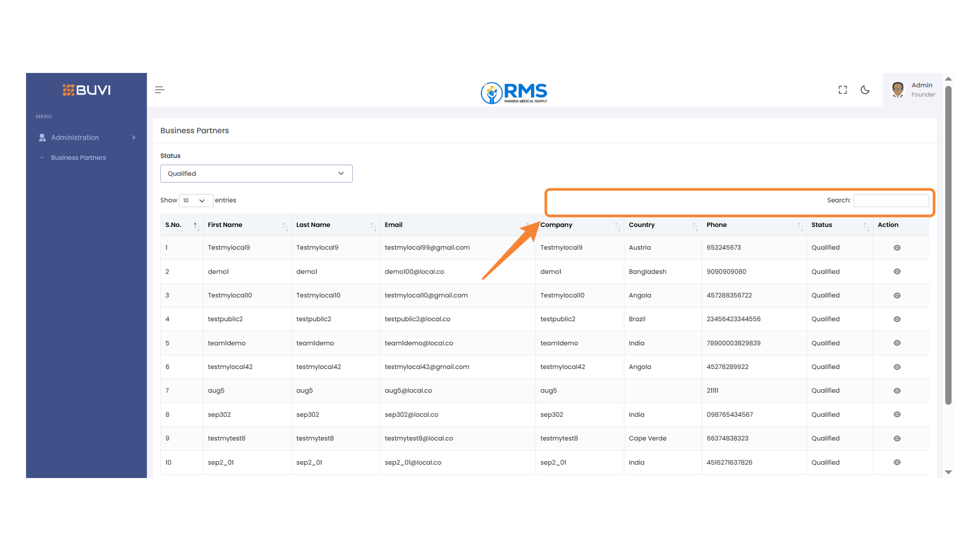This screenshot has width=980, height=551.
Task: Open the Status Qualified dropdown
Action: 256,173
